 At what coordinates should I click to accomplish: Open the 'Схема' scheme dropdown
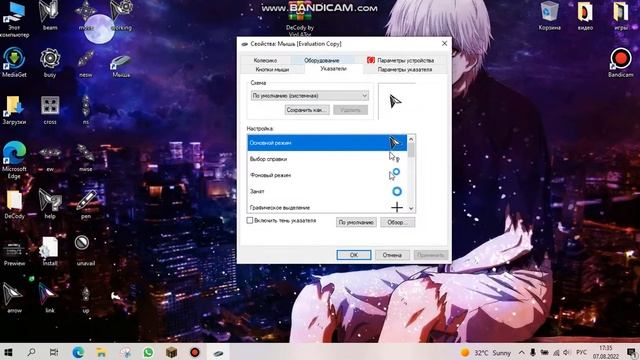310,96
